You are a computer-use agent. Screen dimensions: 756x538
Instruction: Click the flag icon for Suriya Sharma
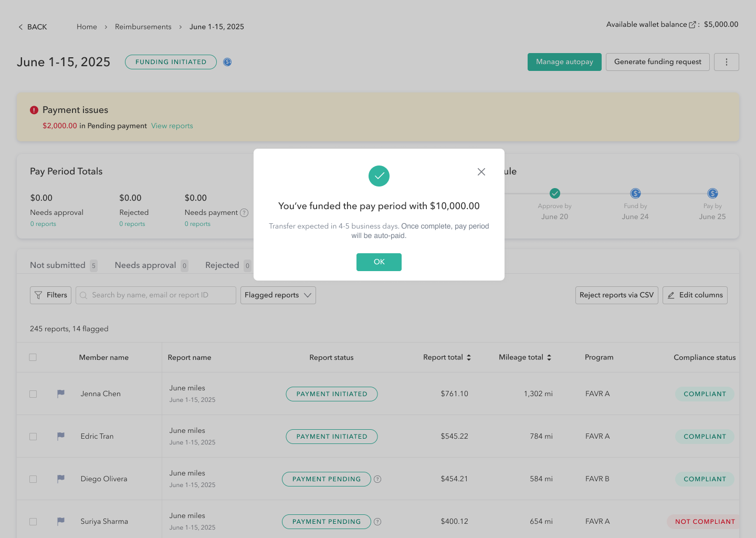(x=61, y=521)
